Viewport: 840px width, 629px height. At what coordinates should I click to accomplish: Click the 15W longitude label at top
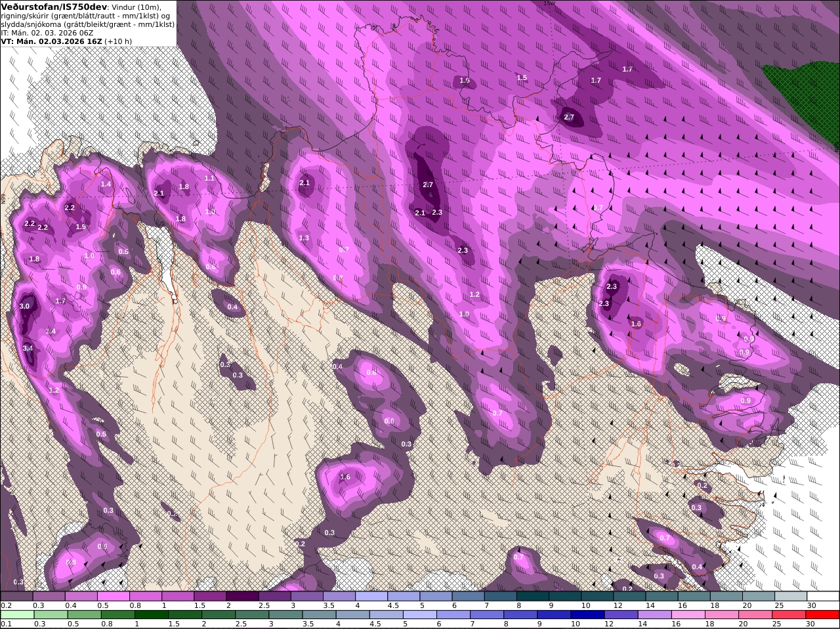[x=549, y=3]
